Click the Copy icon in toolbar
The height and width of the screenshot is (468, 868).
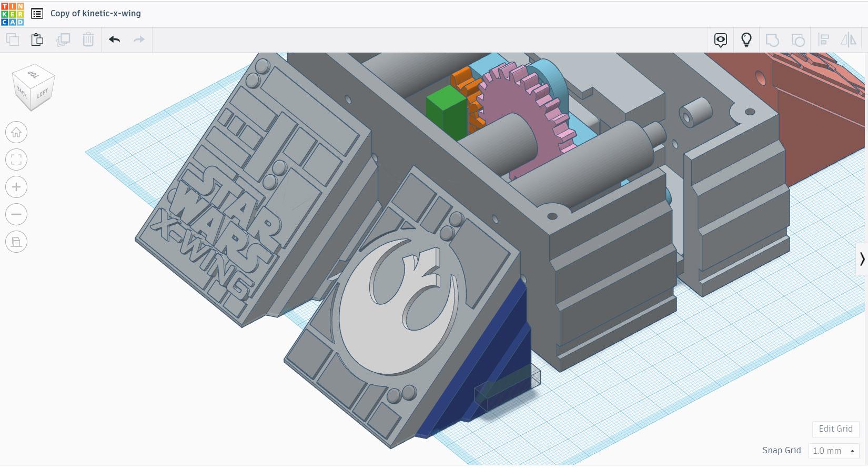click(x=12, y=39)
